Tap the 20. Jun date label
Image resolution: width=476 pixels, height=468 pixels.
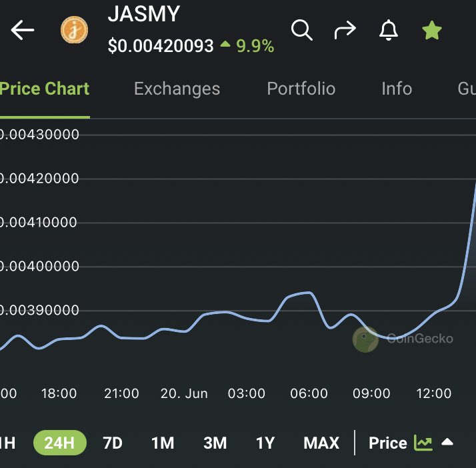coord(184,393)
